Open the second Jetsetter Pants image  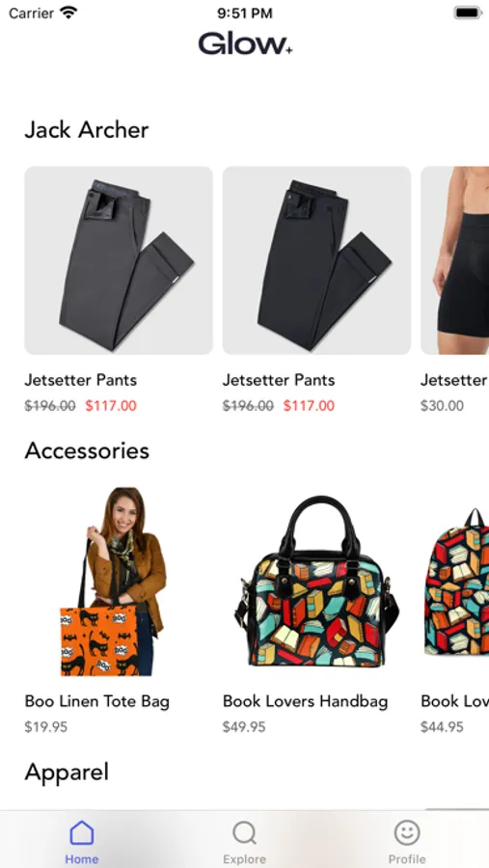pyautogui.click(x=316, y=260)
